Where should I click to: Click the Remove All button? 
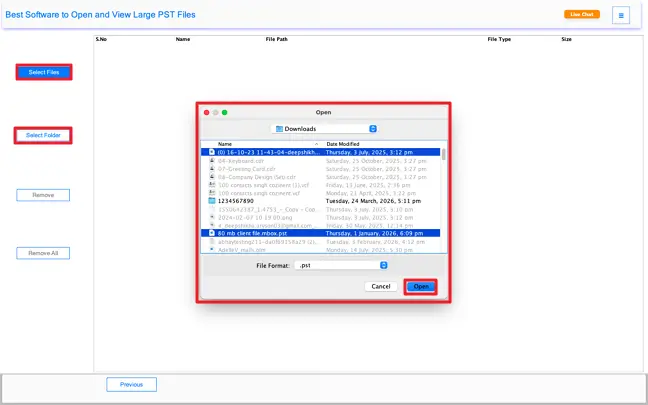pyautogui.click(x=43, y=253)
